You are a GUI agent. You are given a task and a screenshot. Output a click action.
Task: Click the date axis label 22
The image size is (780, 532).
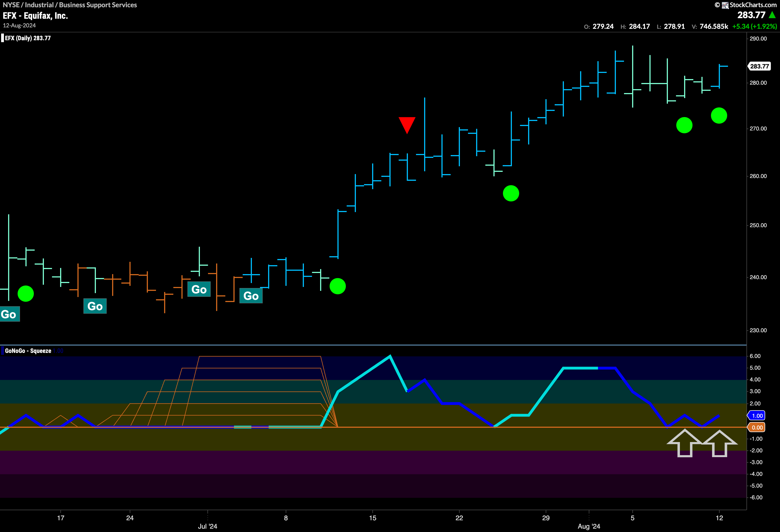459,518
